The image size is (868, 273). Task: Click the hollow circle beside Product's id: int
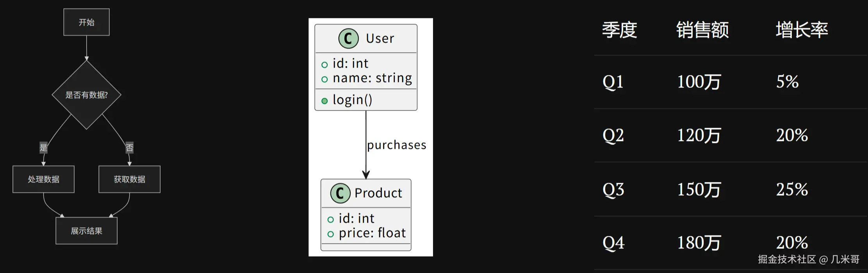click(330, 219)
